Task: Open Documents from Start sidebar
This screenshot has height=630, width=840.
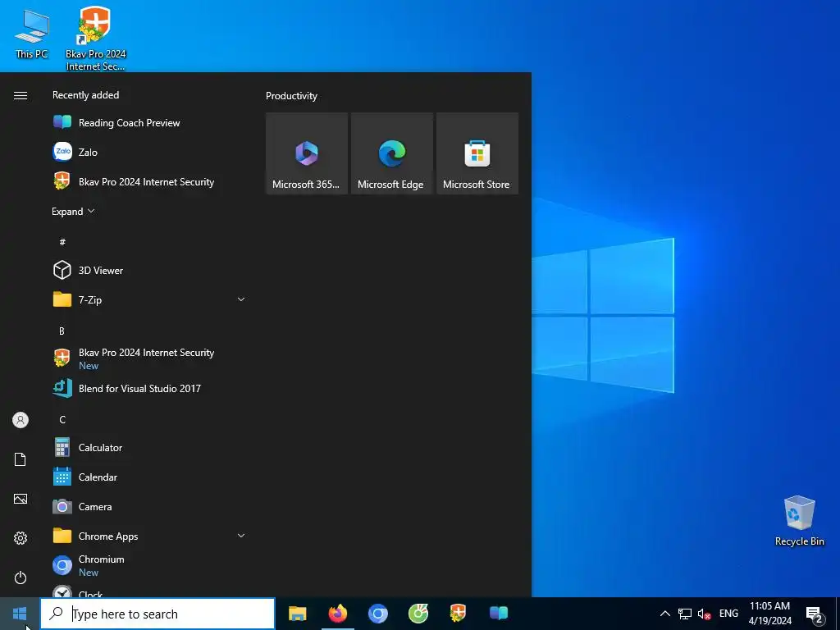Action: coord(21,459)
